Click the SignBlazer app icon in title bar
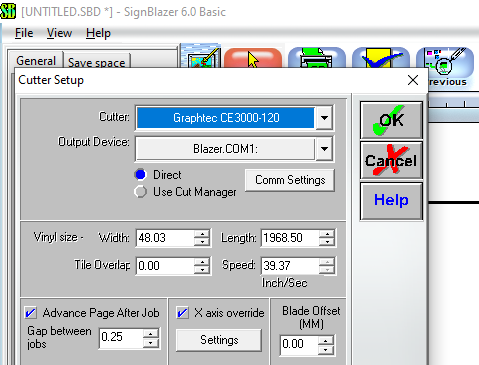The image size is (479, 365). pyautogui.click(x=7, y=12)
